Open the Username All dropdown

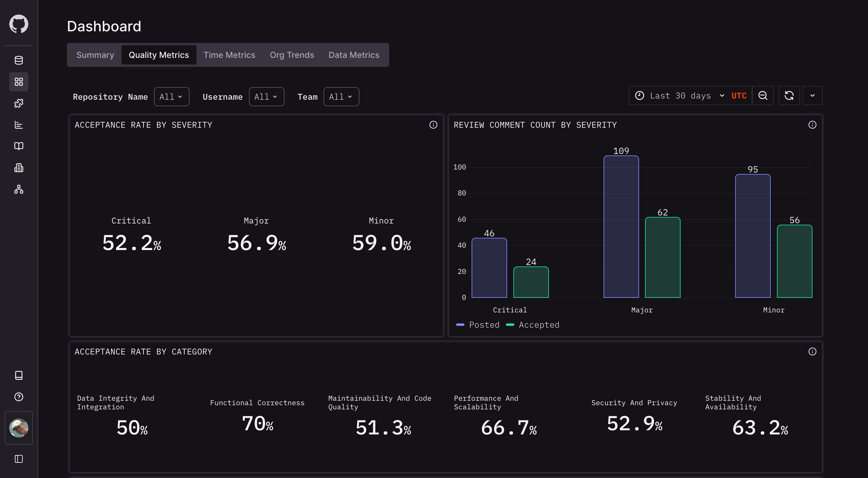click(x=266, y=97)
